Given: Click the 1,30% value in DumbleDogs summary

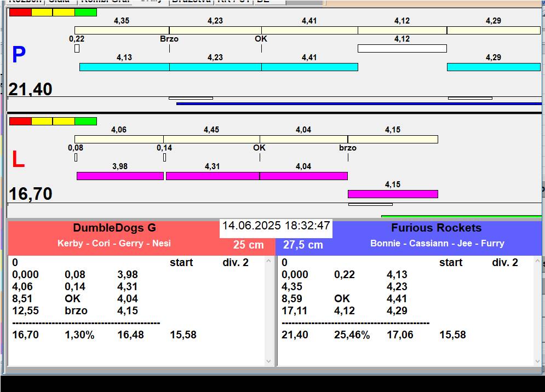Looking at the screenshot, I should click(x=79, y=335).
